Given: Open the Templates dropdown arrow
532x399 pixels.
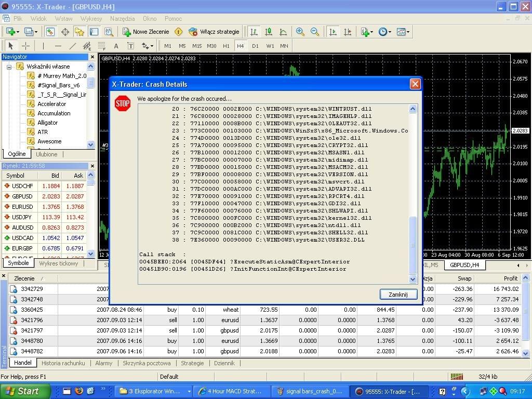Looking at the screenshot, I should tap(408, 32).
